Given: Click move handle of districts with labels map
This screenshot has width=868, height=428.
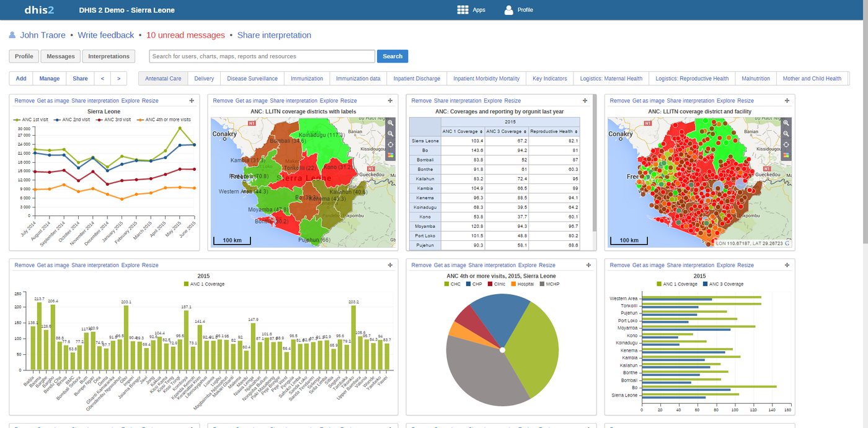Looking at the screenshot, I should [x=390, y=100].
